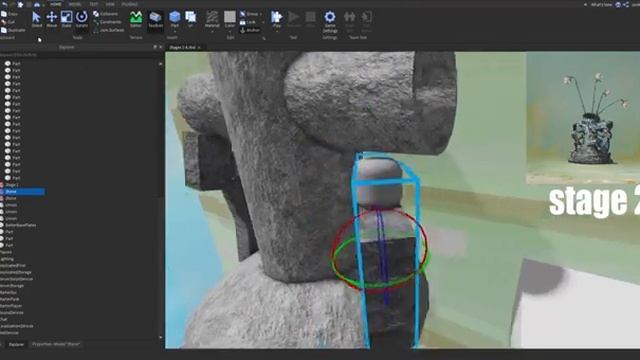Select BallerBasePlates in Explorer

point(20,225)
